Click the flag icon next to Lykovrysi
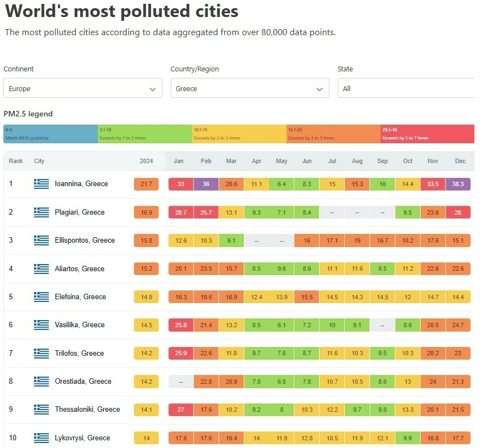 click(41, 438)
